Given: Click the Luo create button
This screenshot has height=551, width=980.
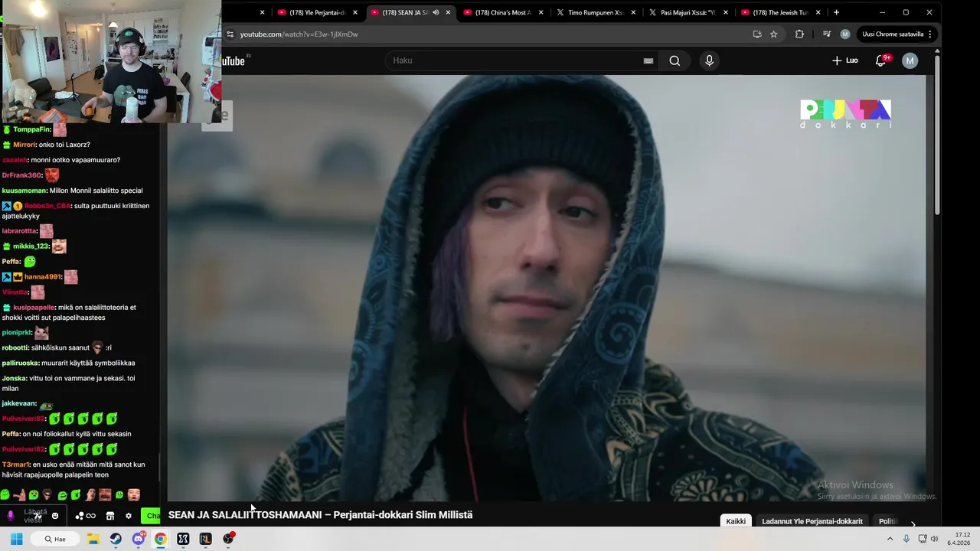Looking at the screenshot, I should click(x=845, y=60).
